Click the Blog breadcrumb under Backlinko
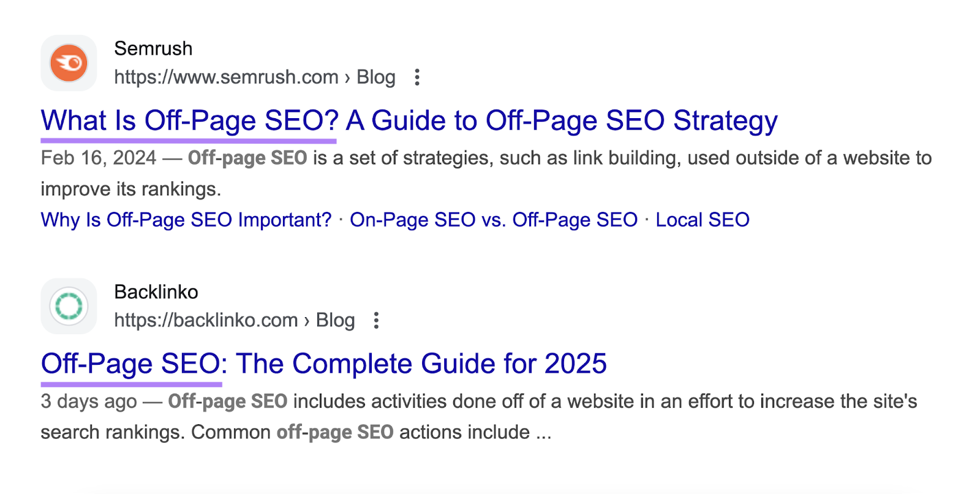This screenshot has width=980, height=494. [x=336, y=320]
